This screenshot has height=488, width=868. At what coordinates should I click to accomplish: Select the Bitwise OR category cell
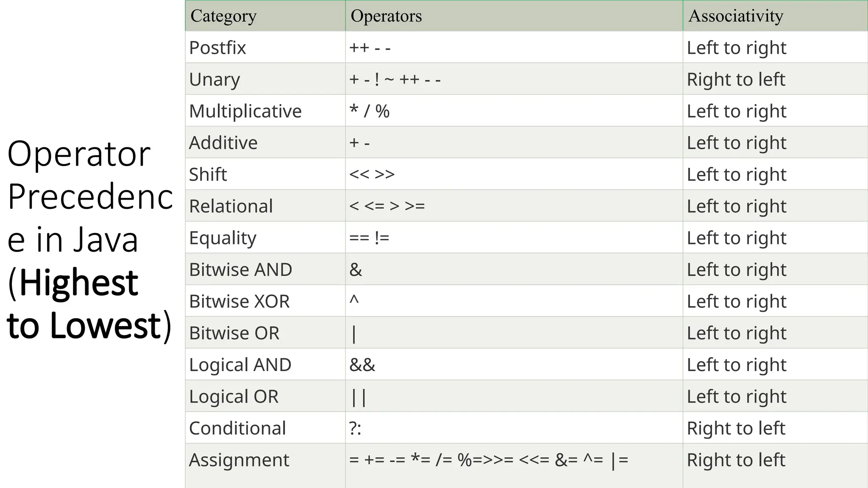(234, 333)
